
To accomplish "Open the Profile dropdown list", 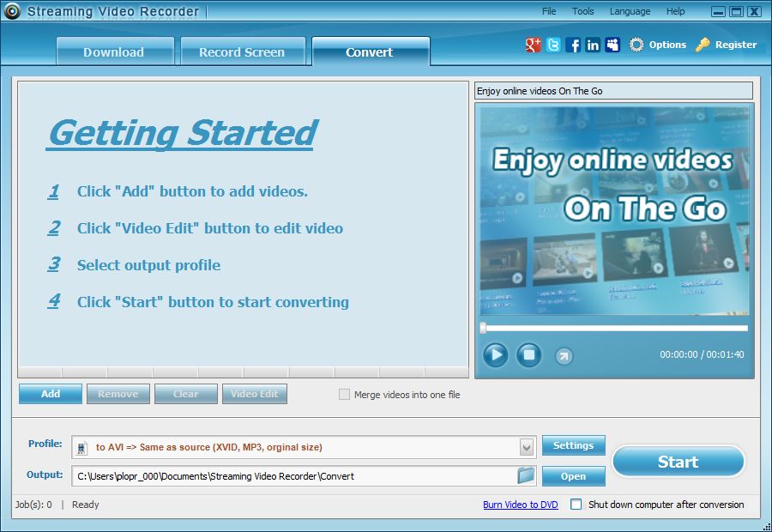I will pyautogui.click(x=526, y=445).
